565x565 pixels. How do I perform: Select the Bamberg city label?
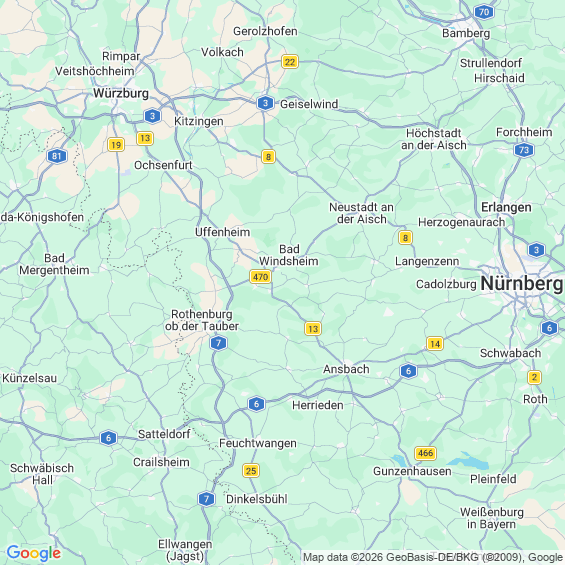[466, 34]
